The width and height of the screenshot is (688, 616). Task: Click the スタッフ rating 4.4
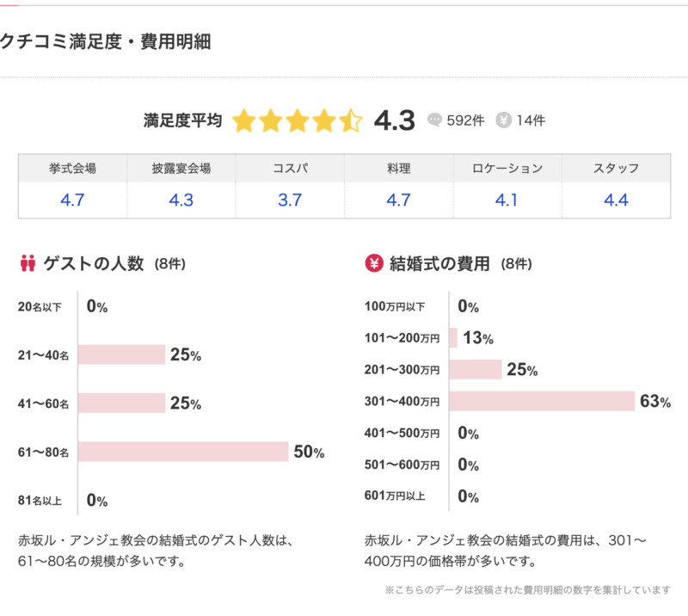(616, 200)
